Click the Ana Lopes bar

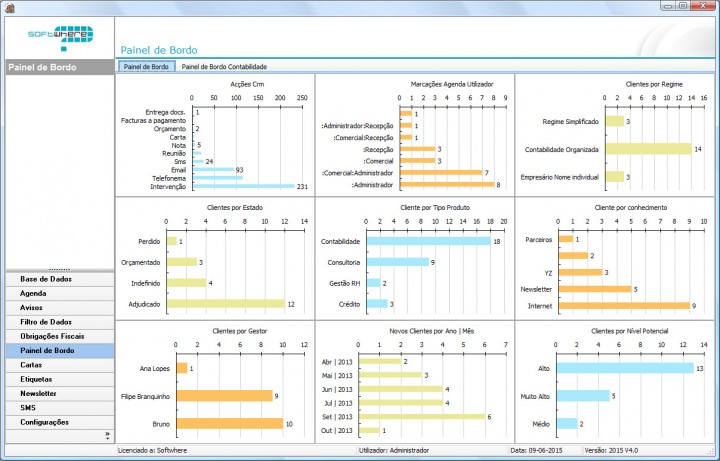(182, 368)
